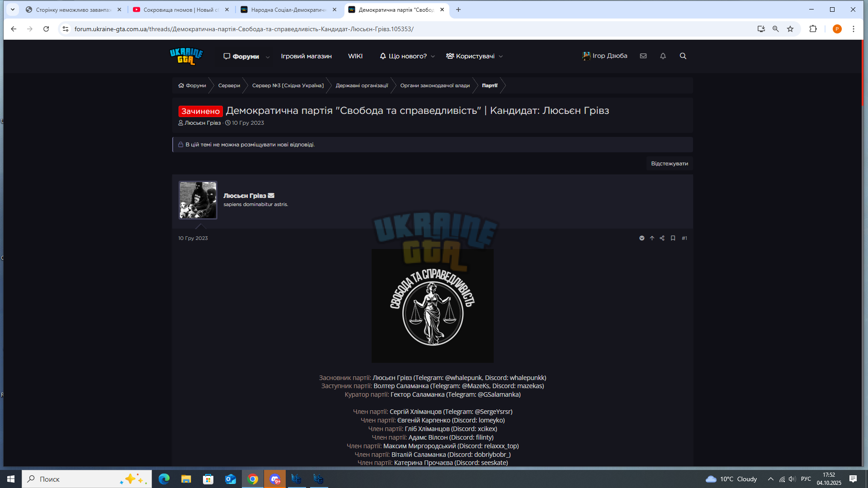Open the inbox envelope icon
This screenshot has width=868, height=488.
(x=643, y=56)
